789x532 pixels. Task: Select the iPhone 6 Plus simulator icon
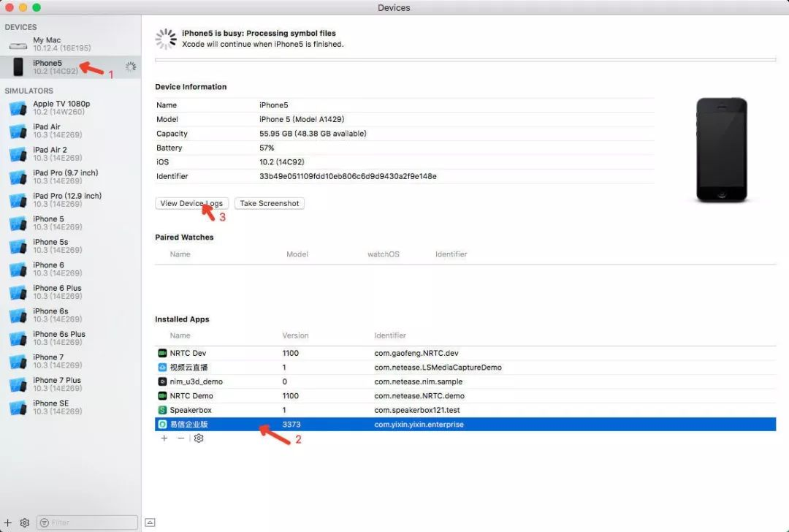18,292
